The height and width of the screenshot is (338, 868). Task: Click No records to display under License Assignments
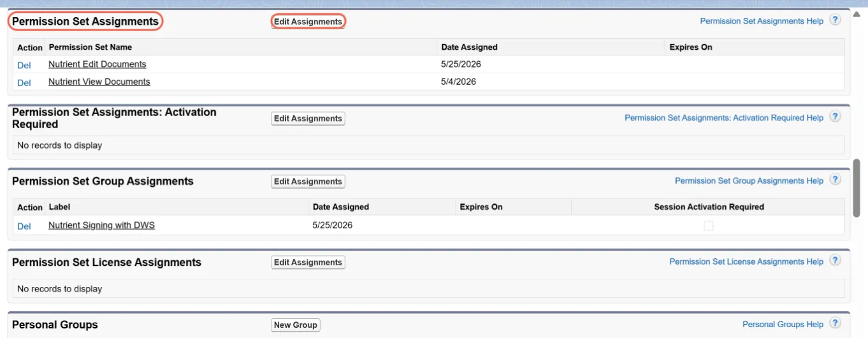pos(59,289)
